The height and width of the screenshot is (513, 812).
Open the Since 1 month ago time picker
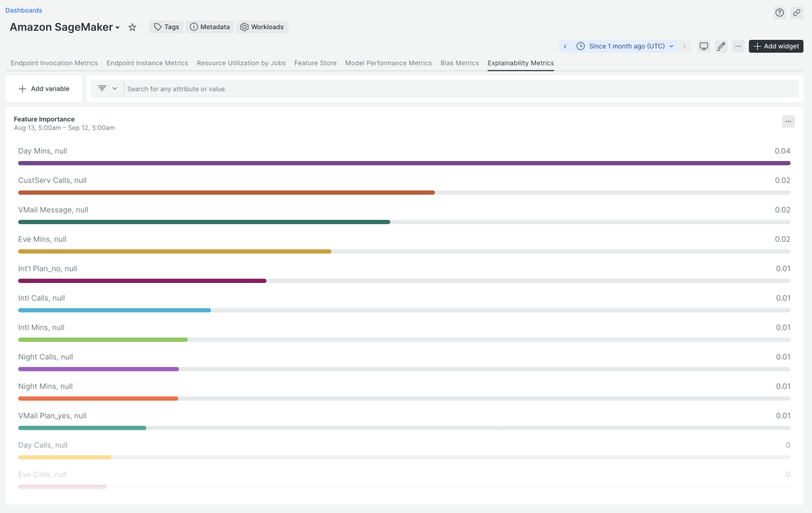(x=626, y=46)
